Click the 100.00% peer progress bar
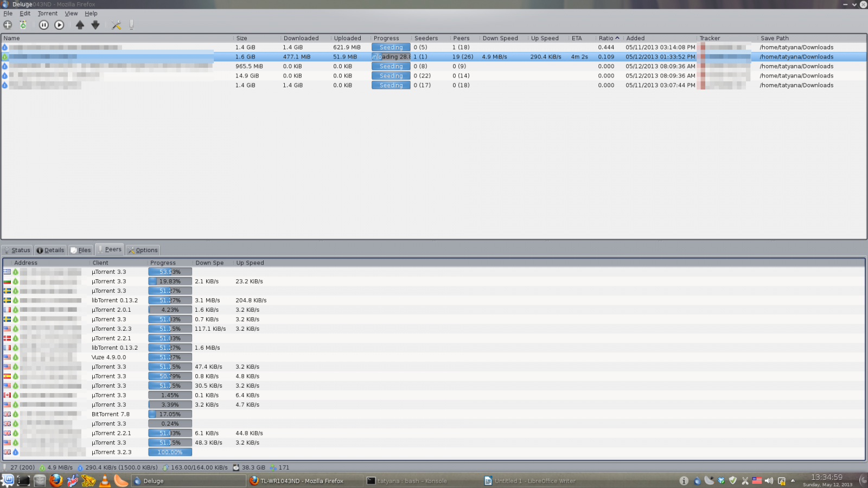The width and height of the screenshot is (868, 488). [x=170, y=452]
